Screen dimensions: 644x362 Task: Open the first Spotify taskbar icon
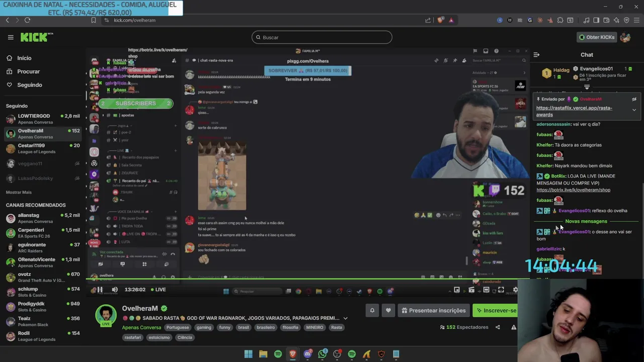(278, 354)
